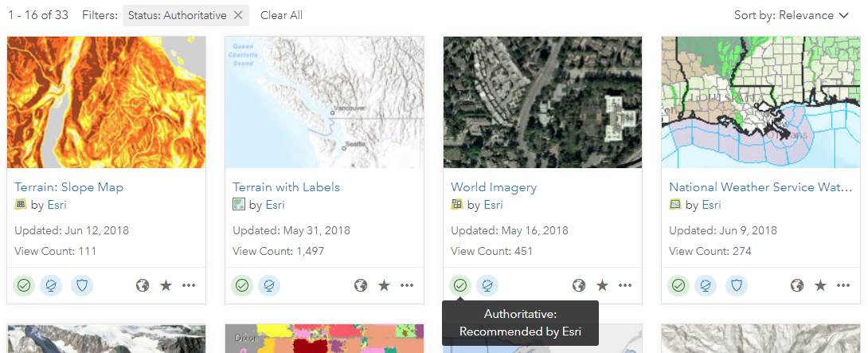Screen dimensions: 868x353
Task: Star the World Imagery item
Action: click(x=602, y=284)
